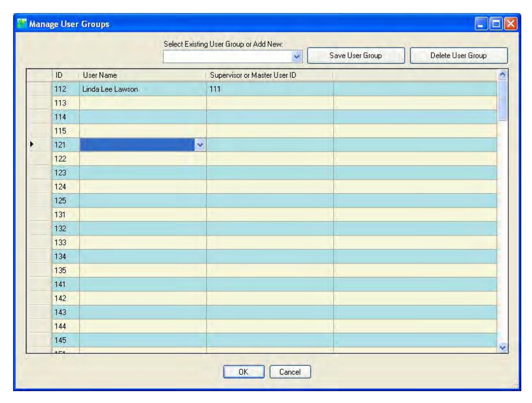Viewport: 532px width, 403px height.
Task: Select the ID cell 133
Action: point(66,243)
